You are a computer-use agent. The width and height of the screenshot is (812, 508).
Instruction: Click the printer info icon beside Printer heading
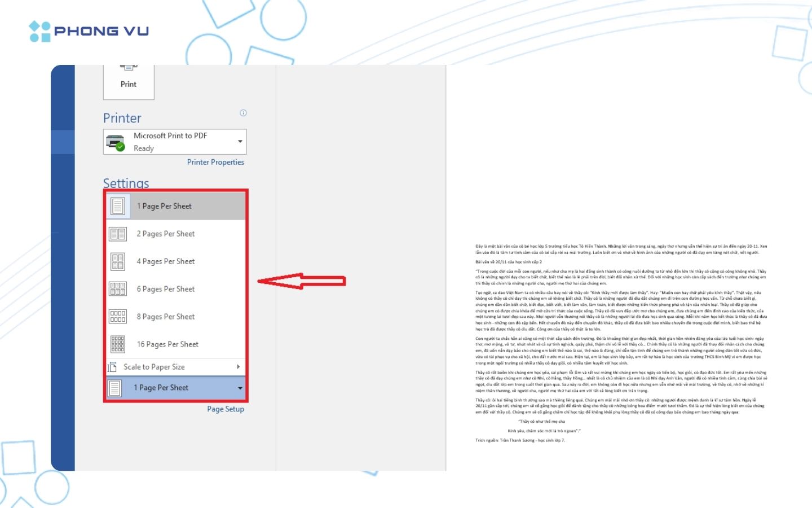click(x=243, y=113)
